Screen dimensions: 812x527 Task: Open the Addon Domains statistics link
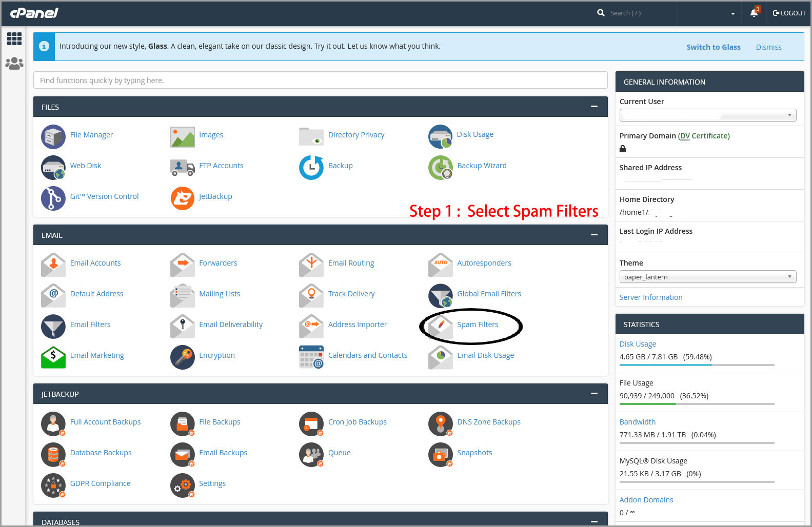pyautogui.click(x=646, y=500)
